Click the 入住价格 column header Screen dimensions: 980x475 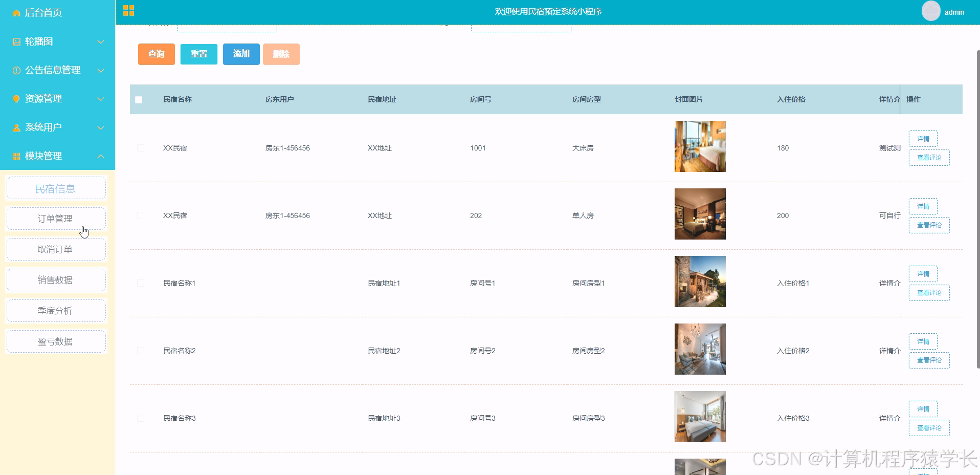(x=791, y=99)
